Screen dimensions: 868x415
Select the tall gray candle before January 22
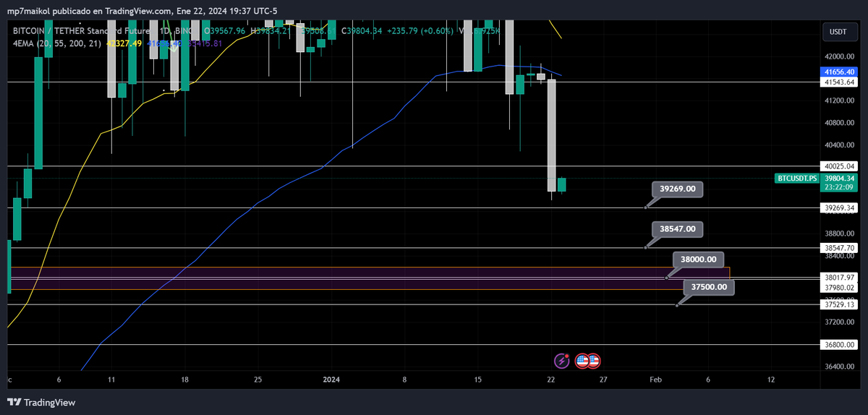551,135
